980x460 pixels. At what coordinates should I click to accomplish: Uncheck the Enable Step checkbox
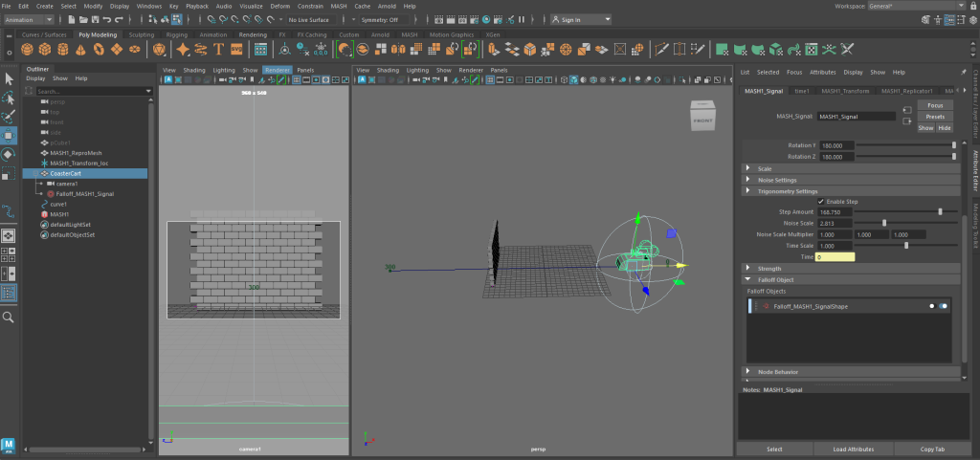tap(821, 201)
